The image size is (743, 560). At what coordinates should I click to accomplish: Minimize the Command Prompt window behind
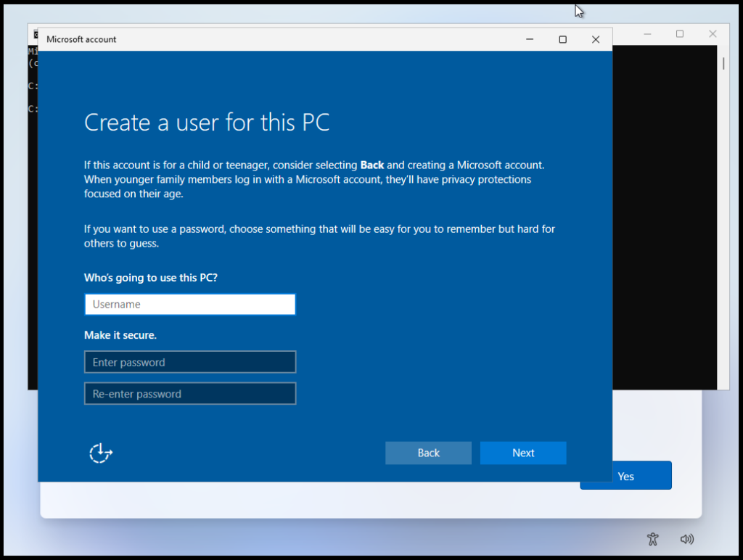pos(646,34)
